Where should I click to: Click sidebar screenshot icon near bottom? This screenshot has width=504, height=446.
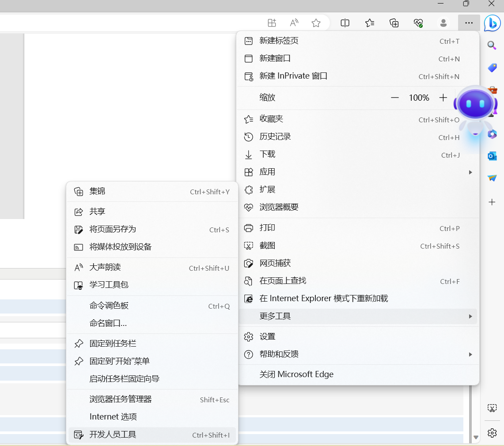click(x=492, y=408)
